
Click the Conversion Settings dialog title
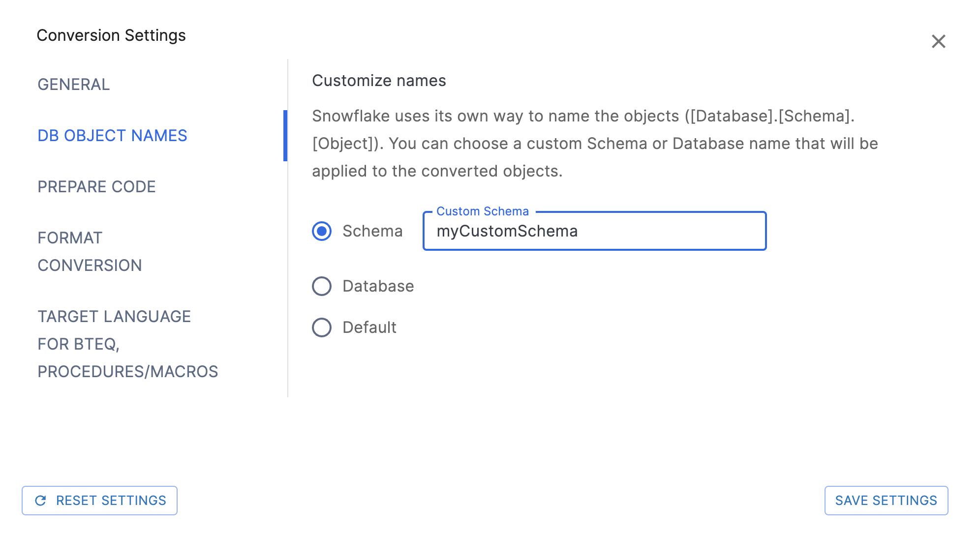111,35
